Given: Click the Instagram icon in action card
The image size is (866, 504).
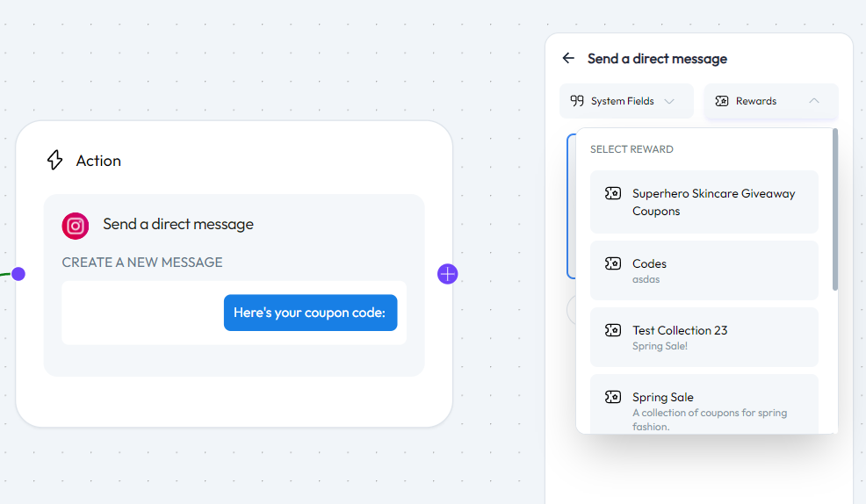Looking at the screenshot, I should coord(76,226).
